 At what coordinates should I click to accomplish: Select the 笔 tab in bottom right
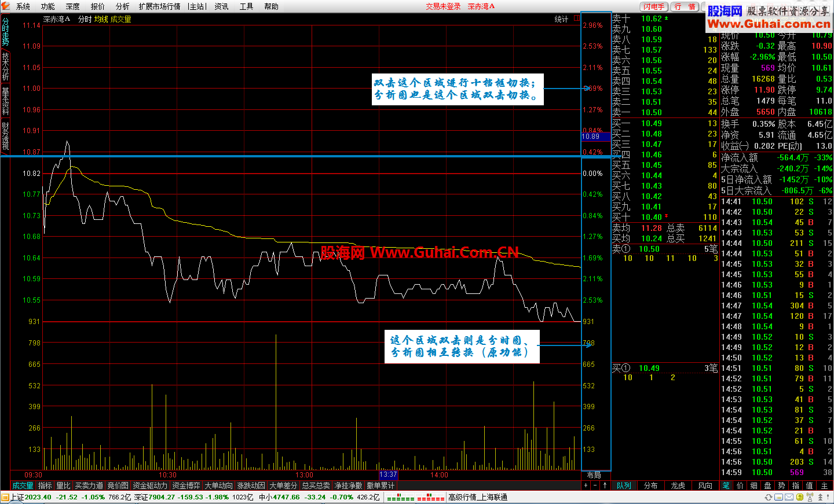tap(726, 485)
